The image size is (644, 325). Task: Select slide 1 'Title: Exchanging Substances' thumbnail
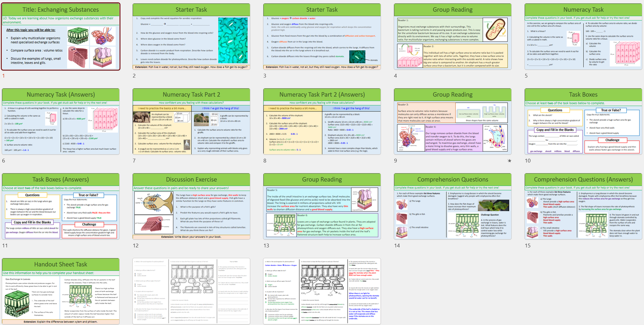[61, 37]
